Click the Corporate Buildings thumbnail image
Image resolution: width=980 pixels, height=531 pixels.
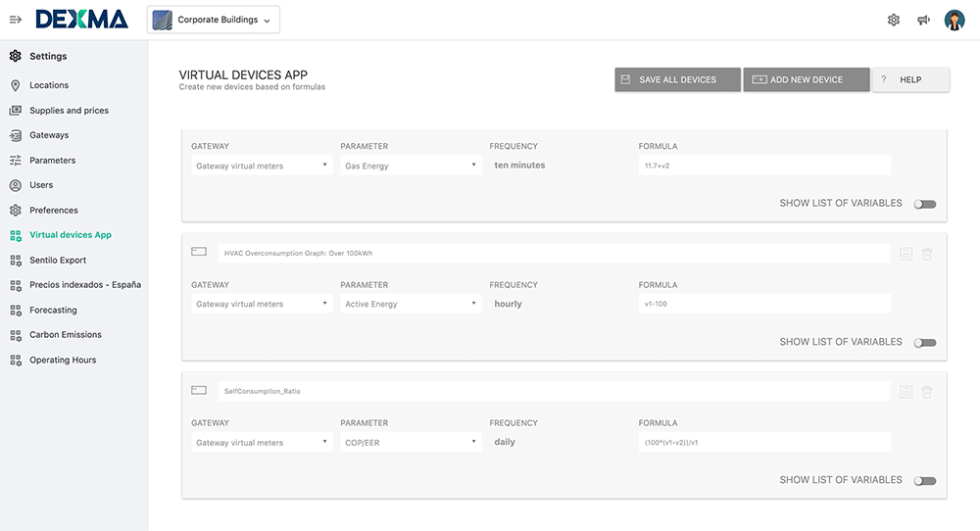point(163,20)
